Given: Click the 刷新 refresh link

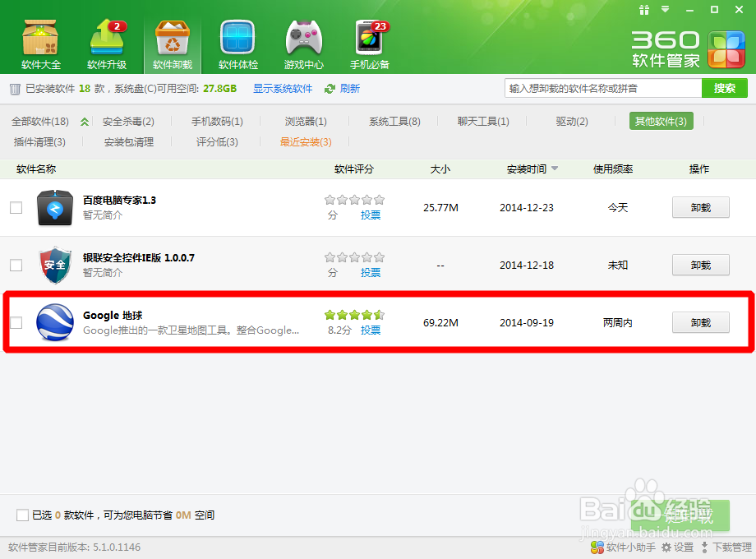Looking at the screenshot, I should [349, 89].
